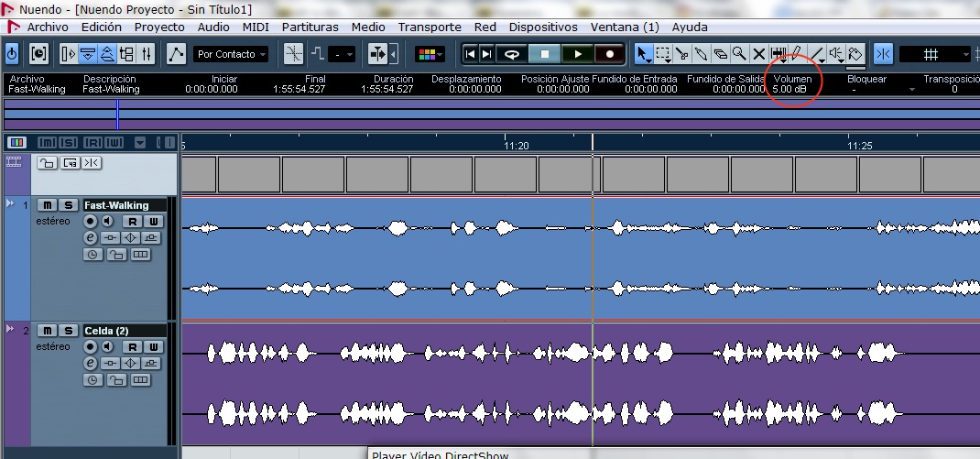This screenshot has height=459, width=980.
Task: Click the Volumen 5.00 dB value
Action: click(789, 89)
